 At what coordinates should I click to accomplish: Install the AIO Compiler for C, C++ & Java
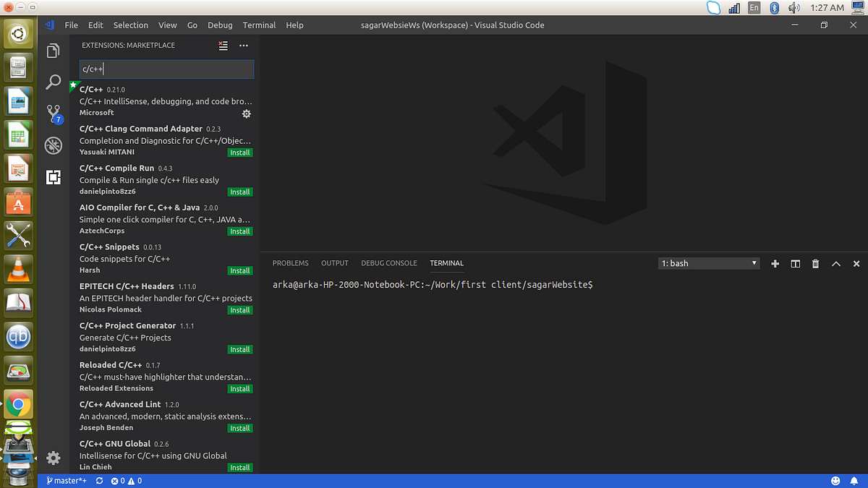[x=239, y=231]
